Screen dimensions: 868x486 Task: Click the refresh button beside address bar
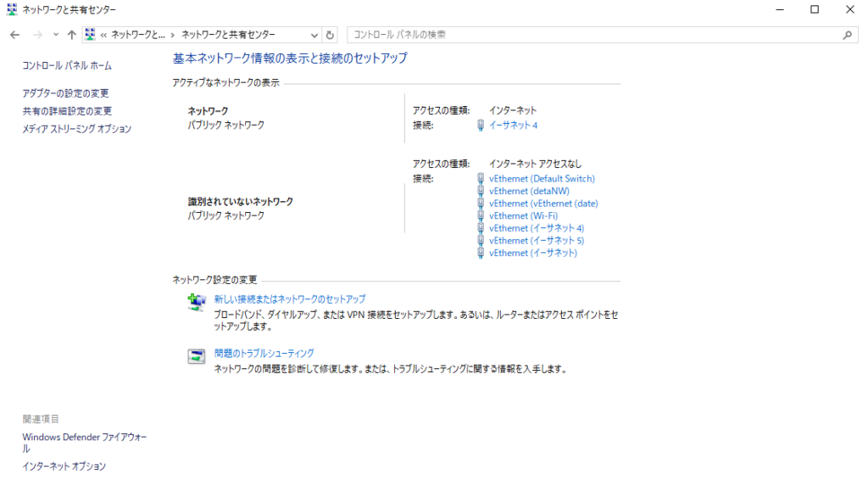[330, 35]
